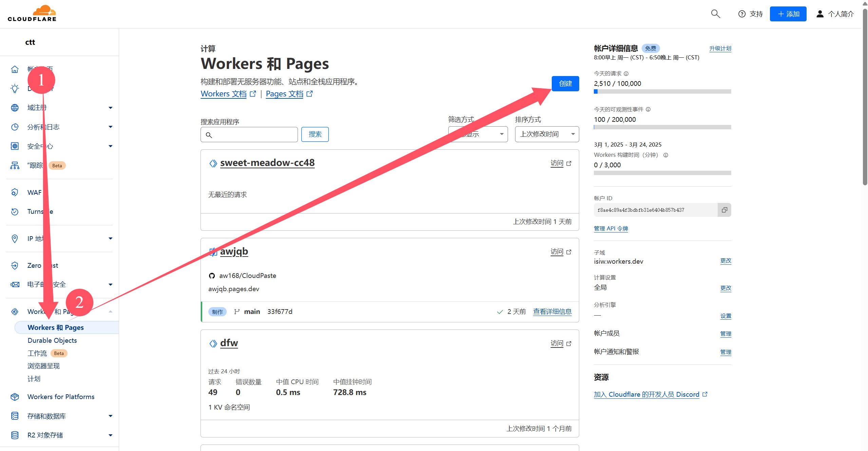This screenshot has width=868, height=451.
Task: Click the WAF shield icon
Action: click(15, 192)
